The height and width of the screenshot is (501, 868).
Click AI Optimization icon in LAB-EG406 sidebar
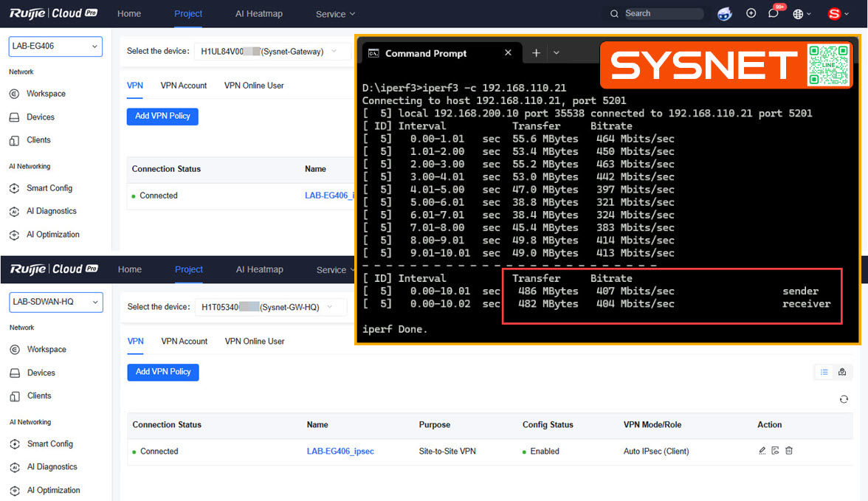[15, 235]
